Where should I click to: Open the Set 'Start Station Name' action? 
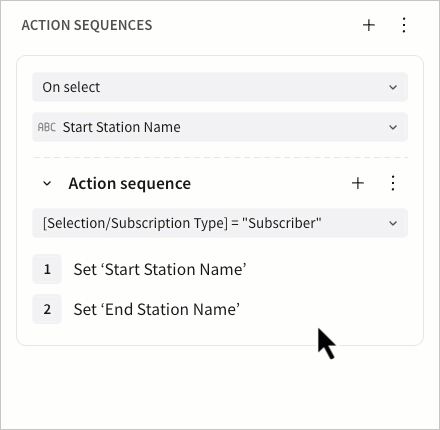click(160, 269)
